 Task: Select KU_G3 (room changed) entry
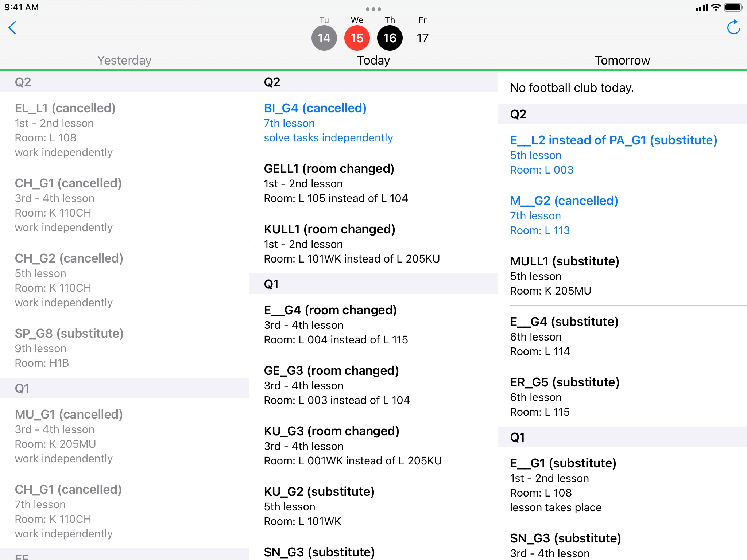(x=373, y=445)
